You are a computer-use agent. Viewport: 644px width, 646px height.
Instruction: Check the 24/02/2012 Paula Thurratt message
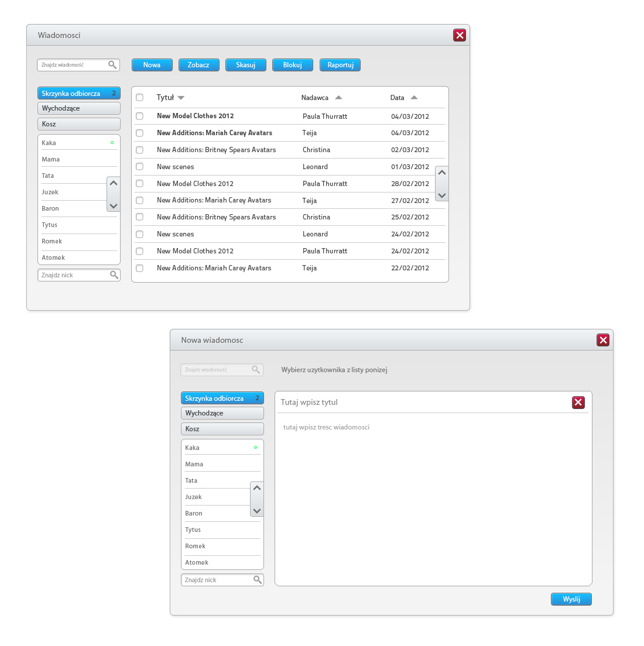(139, 251)
